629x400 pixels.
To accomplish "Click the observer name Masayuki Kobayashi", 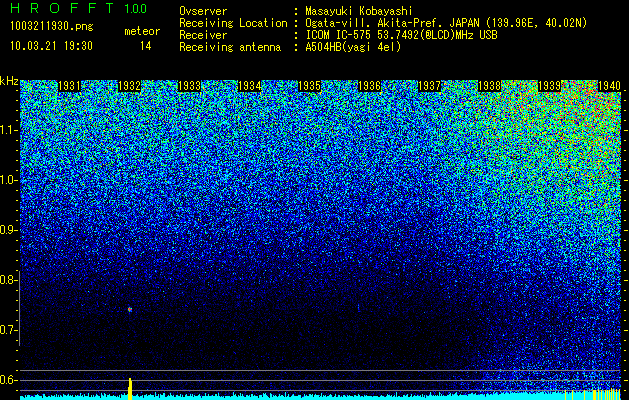I will coord(359,11).
